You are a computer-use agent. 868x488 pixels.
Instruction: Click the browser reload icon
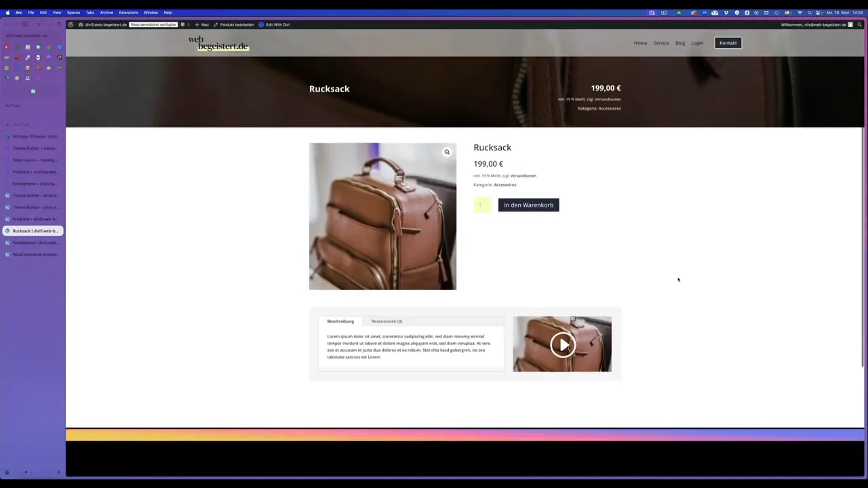tap(59, 24)
